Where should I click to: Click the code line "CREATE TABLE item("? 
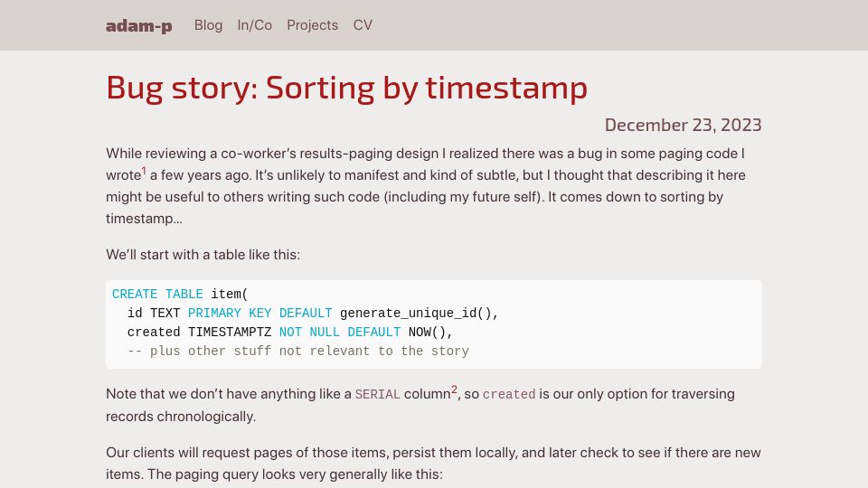click(180, 295)
